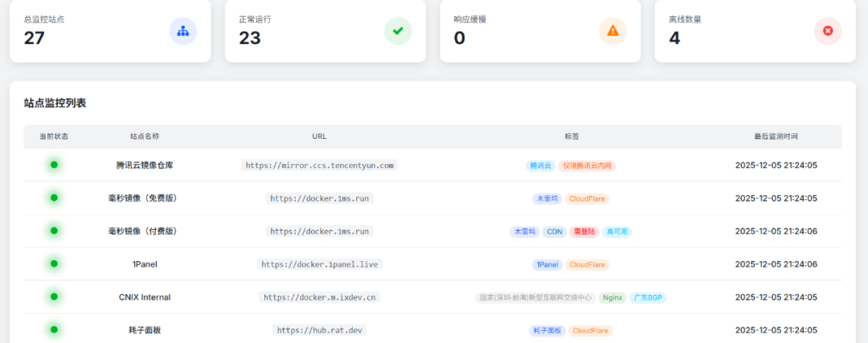Click the 广东BGP tag

click(x=649, y=298)
